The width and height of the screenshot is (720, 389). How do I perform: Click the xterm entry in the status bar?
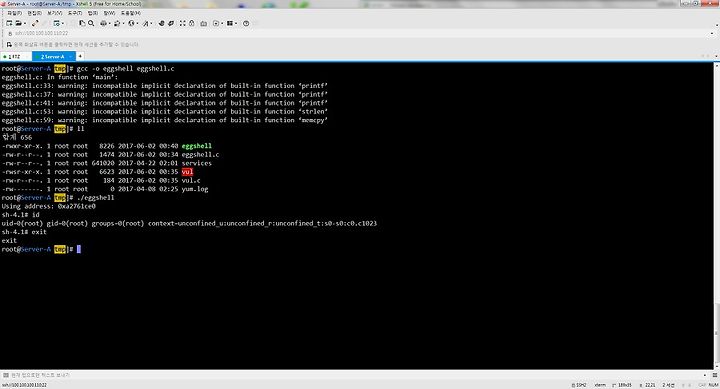600,385
